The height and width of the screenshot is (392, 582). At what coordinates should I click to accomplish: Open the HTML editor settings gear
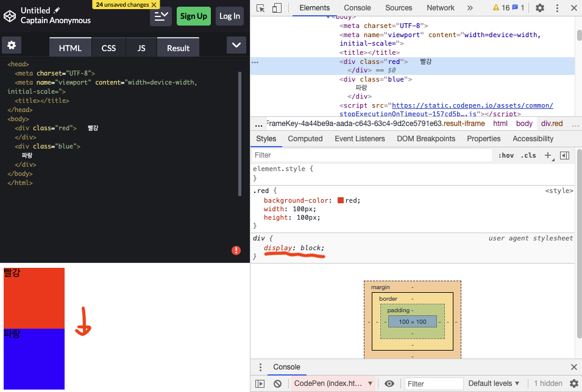[11, 45]
